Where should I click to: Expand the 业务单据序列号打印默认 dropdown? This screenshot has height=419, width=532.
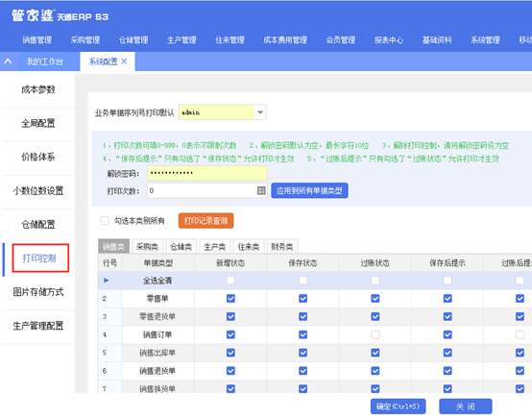(x=260, y=112)
